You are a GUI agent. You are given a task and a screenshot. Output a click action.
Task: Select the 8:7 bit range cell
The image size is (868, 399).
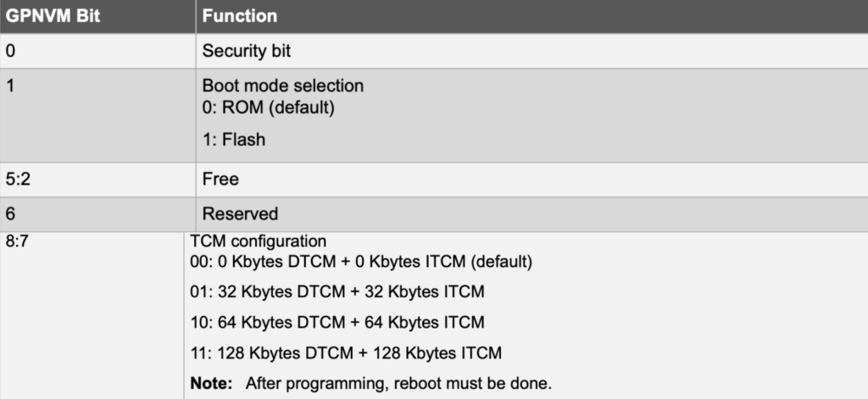(x=17, y=241)
